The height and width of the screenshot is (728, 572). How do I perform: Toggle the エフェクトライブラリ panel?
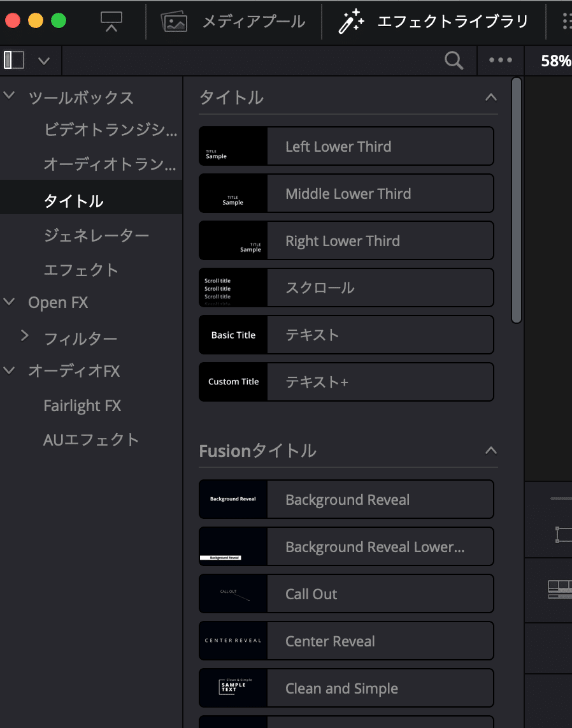433,22
